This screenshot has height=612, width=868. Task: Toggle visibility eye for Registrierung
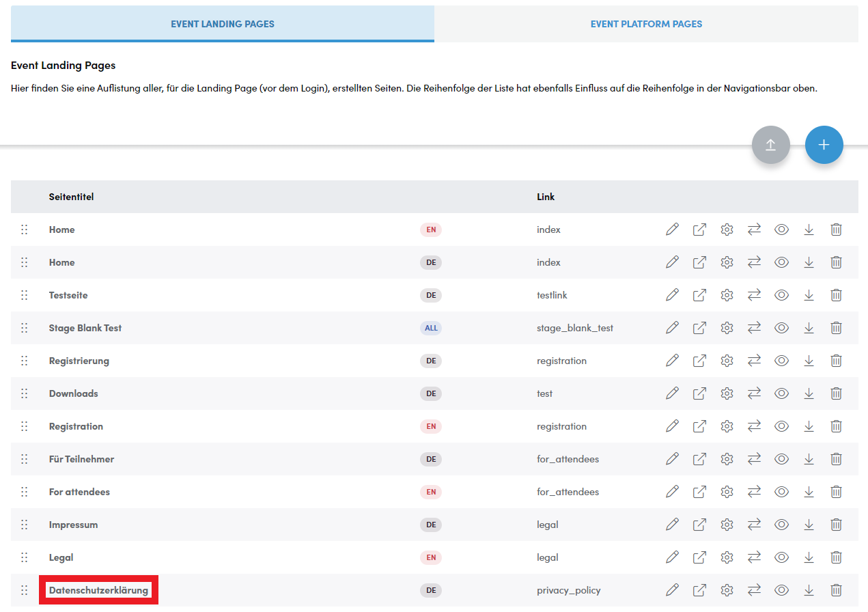tap(781, 361)
